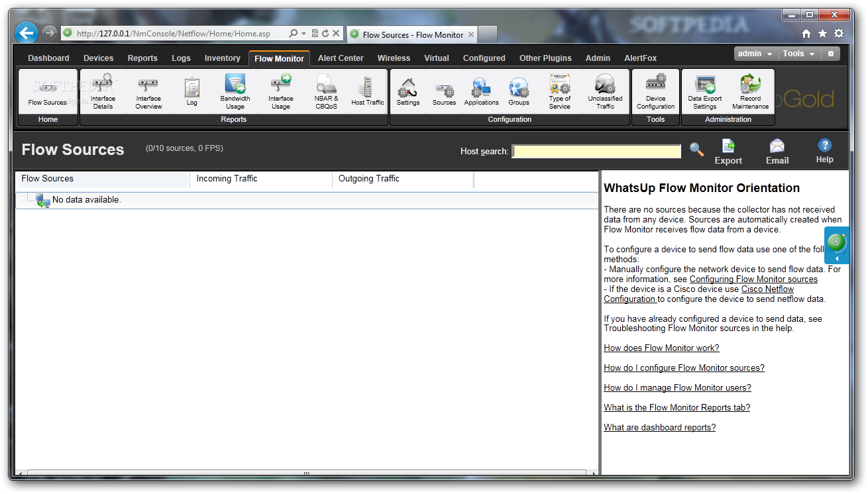Image resolution: width=868 pixels, height=494 pixels.
Task: Click the settings cog beside Tools menu
Action: [832, 54]
